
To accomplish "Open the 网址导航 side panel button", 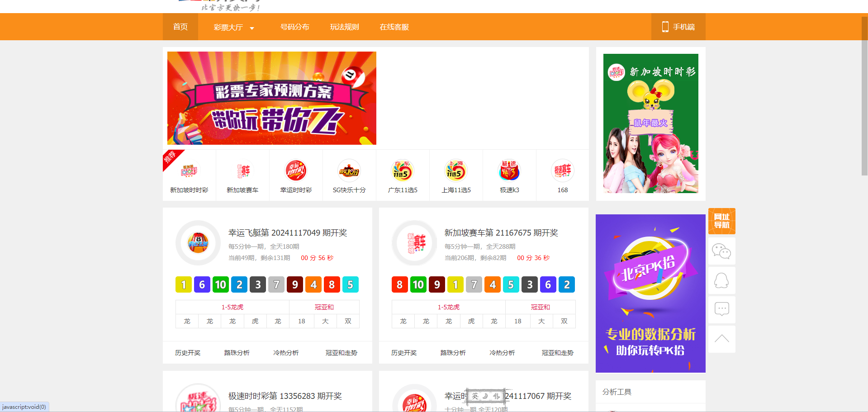I will point(721,221).
